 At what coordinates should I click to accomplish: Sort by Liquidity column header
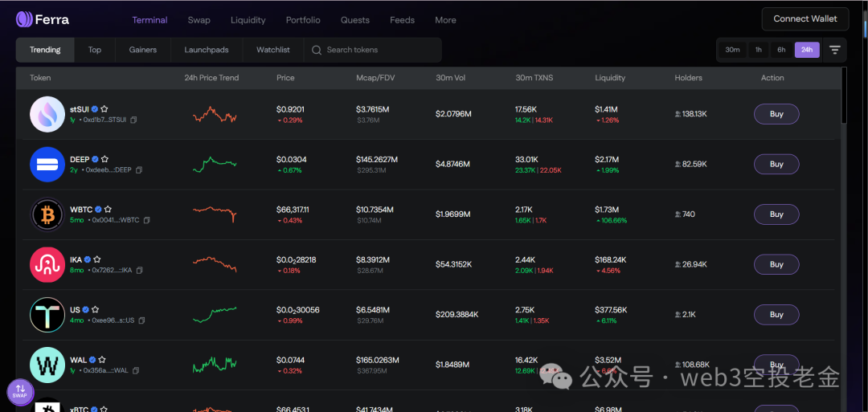[x=610, y=78]
